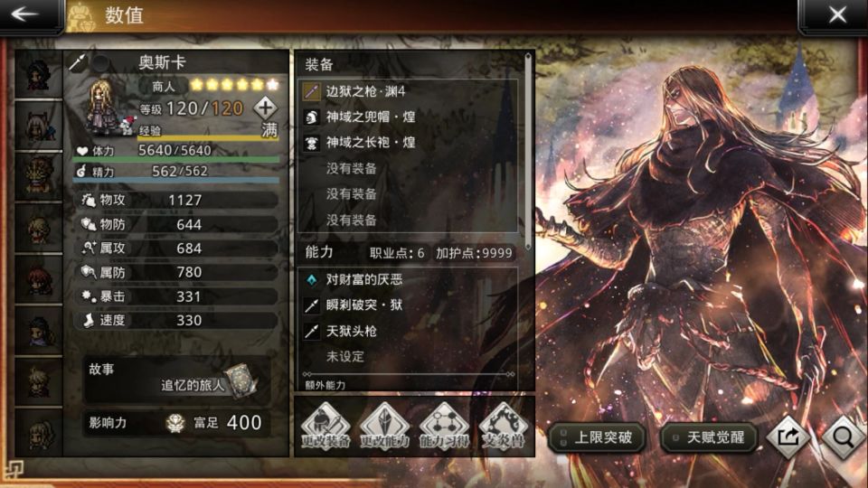The height and width of the screenshot is (488, 868).
Task: Open 支炎兽 icon
Action: (504, 426)
